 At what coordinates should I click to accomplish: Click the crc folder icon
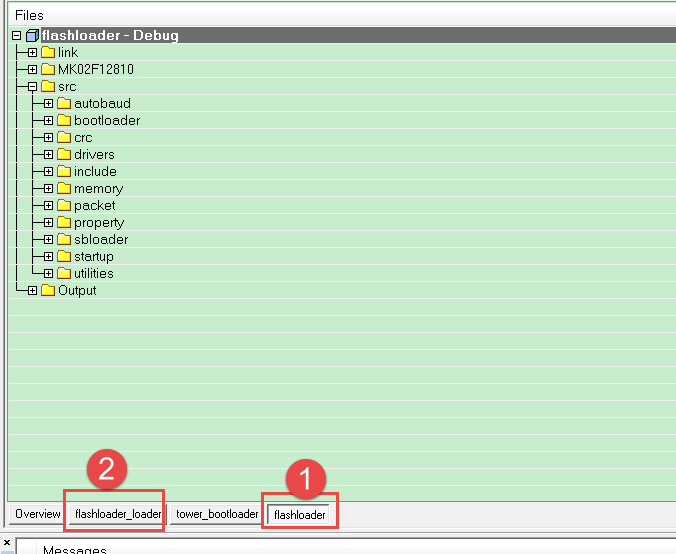(x=64, y=138)
